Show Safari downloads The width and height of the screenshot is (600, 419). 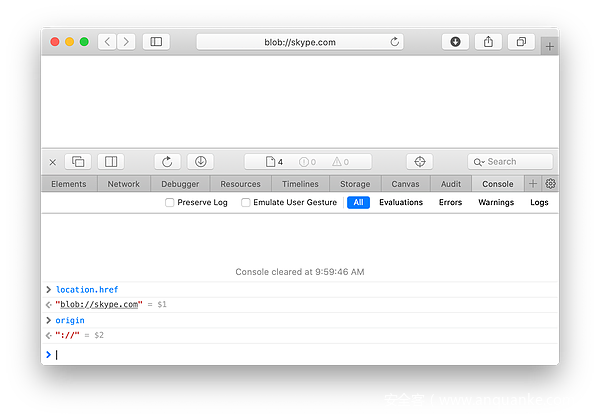[x=455, y=42]
